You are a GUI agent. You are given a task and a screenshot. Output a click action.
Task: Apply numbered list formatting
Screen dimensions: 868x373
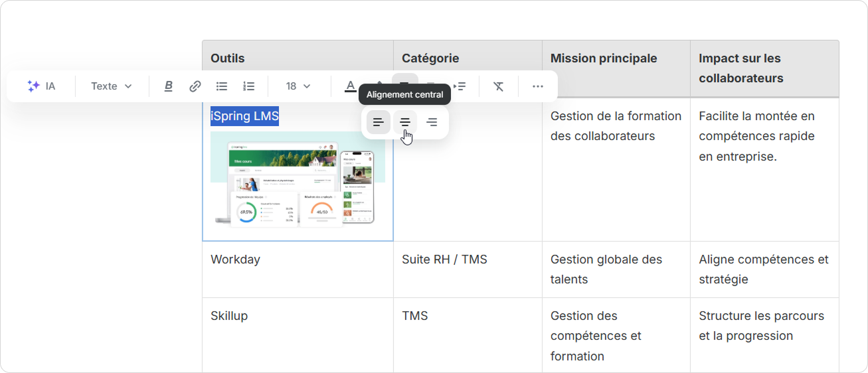click(x=249, y=86)
